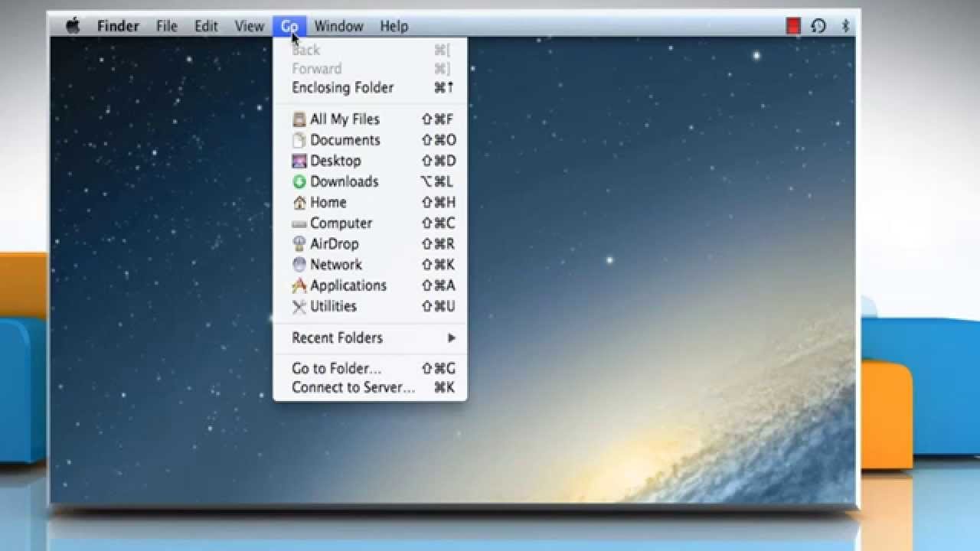Click the Home house icon
The image size is (980, 551).
[x=299, y=203]
